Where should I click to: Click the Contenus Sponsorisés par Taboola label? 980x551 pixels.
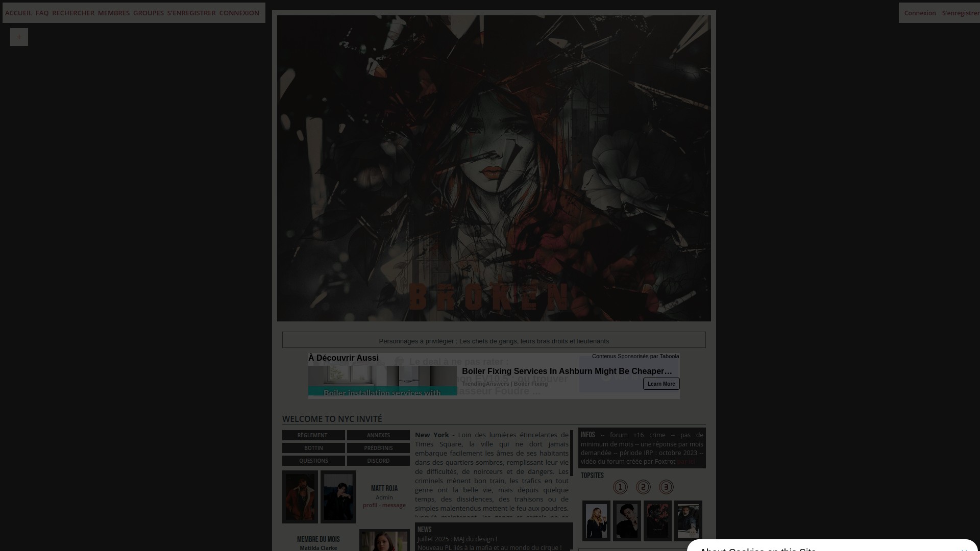(635, 356)
